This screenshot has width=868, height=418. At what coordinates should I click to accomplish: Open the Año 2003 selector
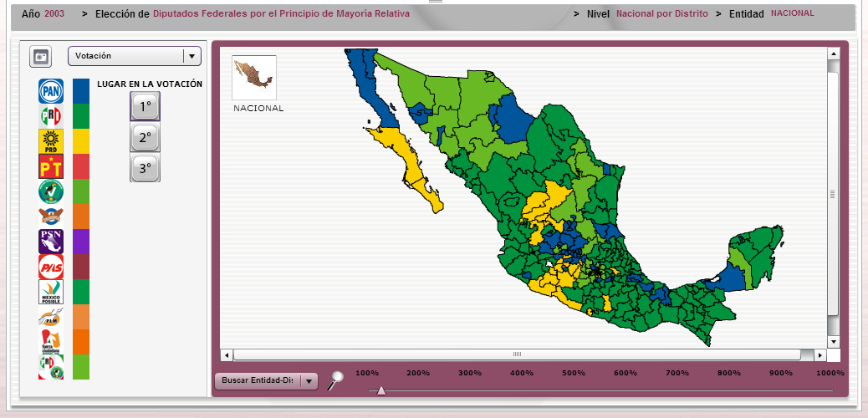coord(54,14)
